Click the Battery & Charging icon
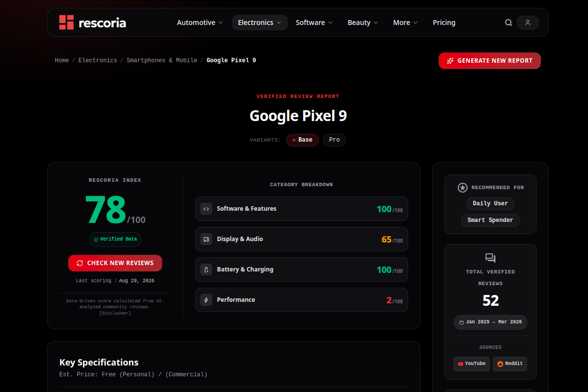Screen dimensions: 588x392 (206, 269)
